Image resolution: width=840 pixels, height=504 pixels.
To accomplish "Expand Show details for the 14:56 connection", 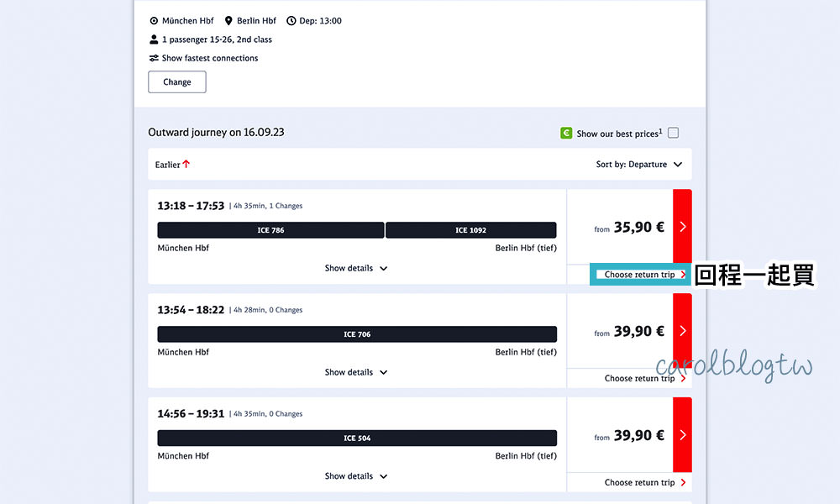I will click(x=356, y=476).
